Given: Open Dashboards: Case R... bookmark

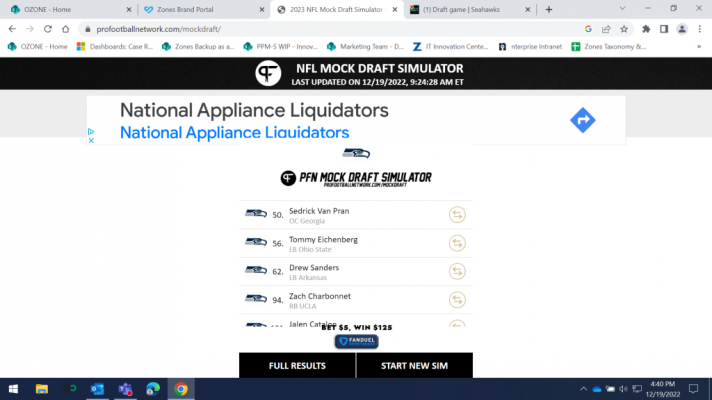Looking at the screenshot, I should tap(115, 46).
